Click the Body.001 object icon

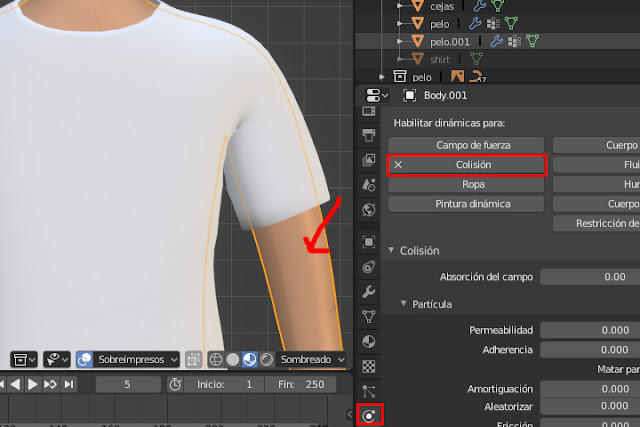(x=409, y=96)
